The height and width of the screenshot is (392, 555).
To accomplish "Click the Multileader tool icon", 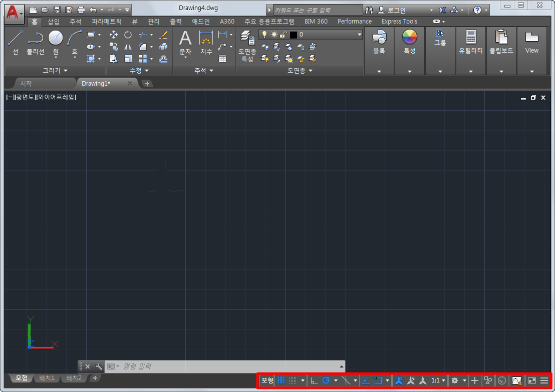I will 222,47.
